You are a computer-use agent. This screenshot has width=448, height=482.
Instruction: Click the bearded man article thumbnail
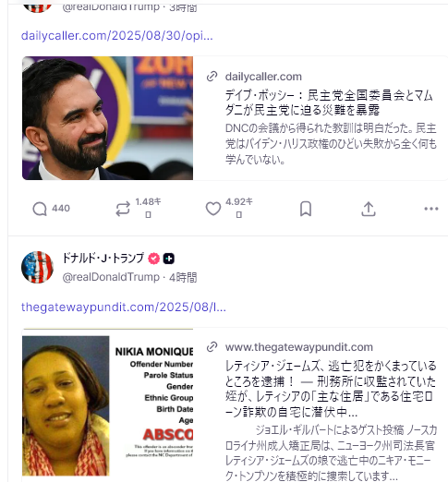(107, 118)
